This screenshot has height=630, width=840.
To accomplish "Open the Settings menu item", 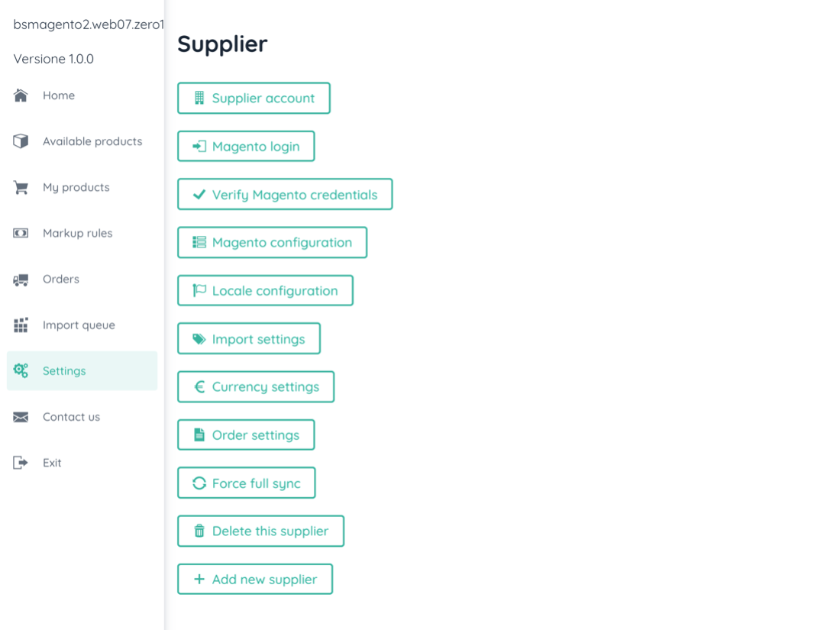I will click(x=64, y=371).
